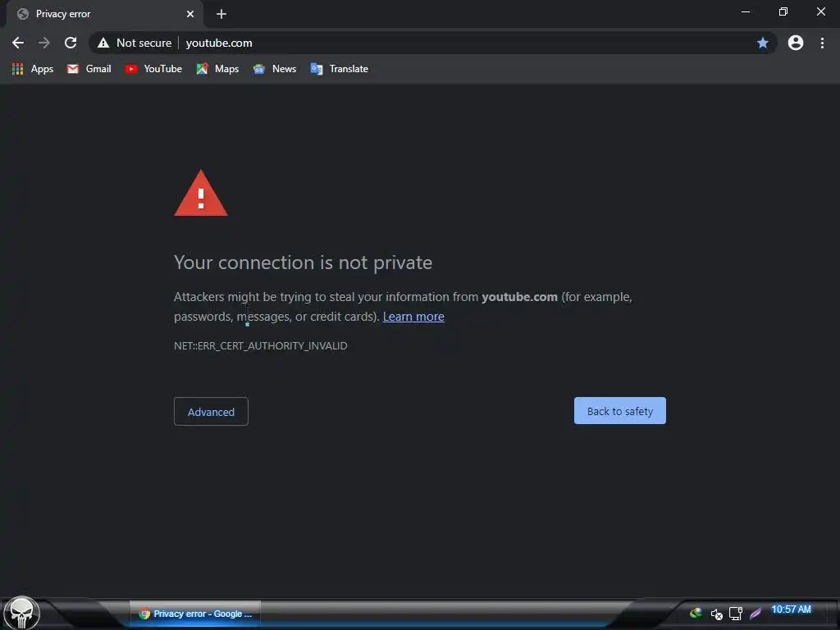This screenshot has width=840, height=630.
Task: Click the Your connection is not private heading
Action: coord(304,262)
